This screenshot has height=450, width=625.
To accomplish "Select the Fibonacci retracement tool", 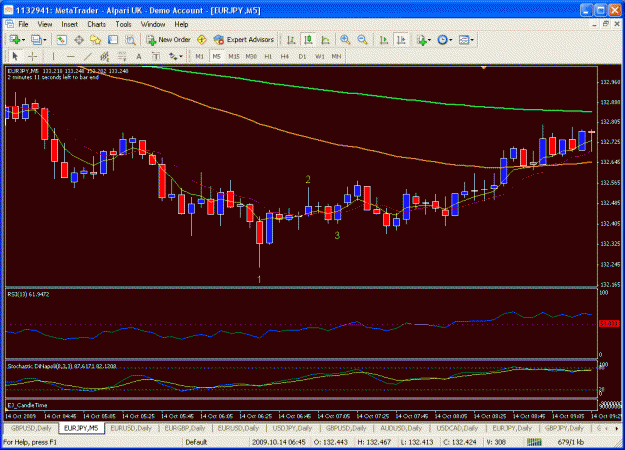I will (122, 56).
